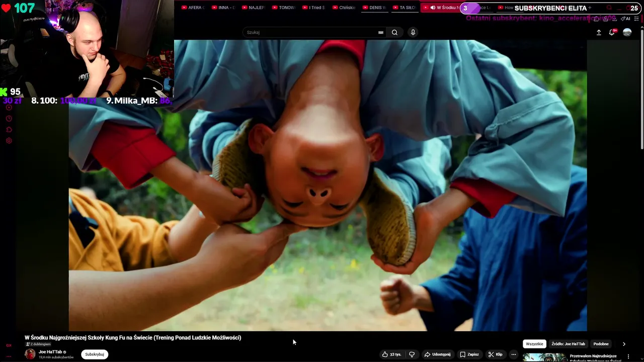Dislike the video with thumbs-down

(412, 354)
